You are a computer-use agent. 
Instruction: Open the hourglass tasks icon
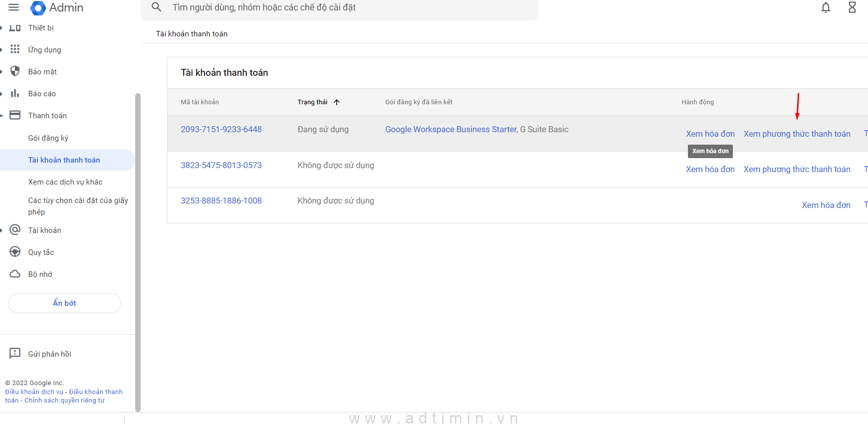[853, 7]
